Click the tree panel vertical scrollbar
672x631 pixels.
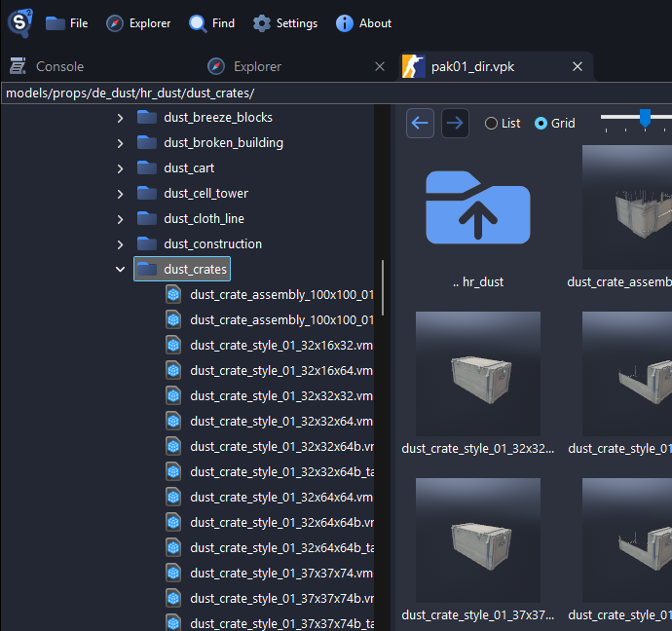383,288
